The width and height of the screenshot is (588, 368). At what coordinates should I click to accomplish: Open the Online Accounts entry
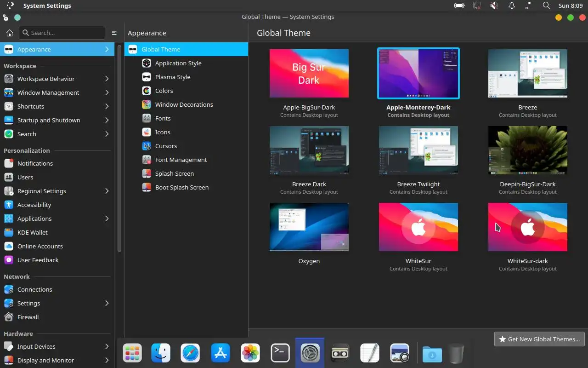tap(57, 246)
